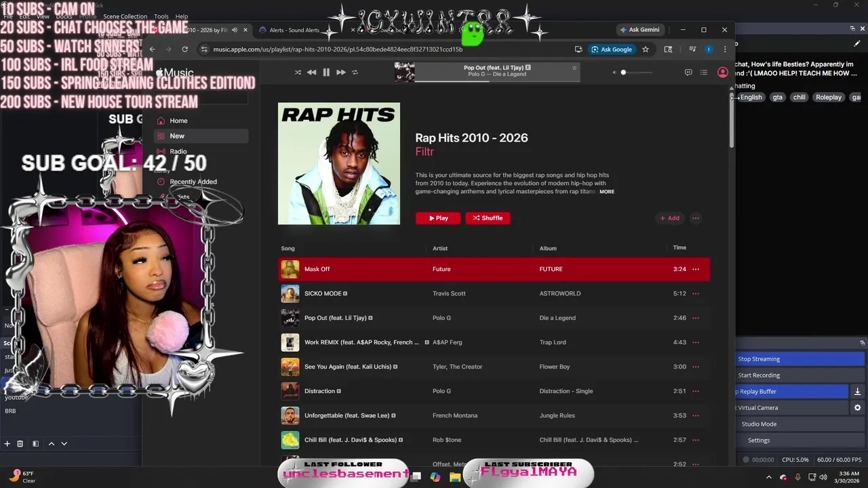868x488 pixels.
Task: Save replay buffer download icon in OBS
Action: 857,391
